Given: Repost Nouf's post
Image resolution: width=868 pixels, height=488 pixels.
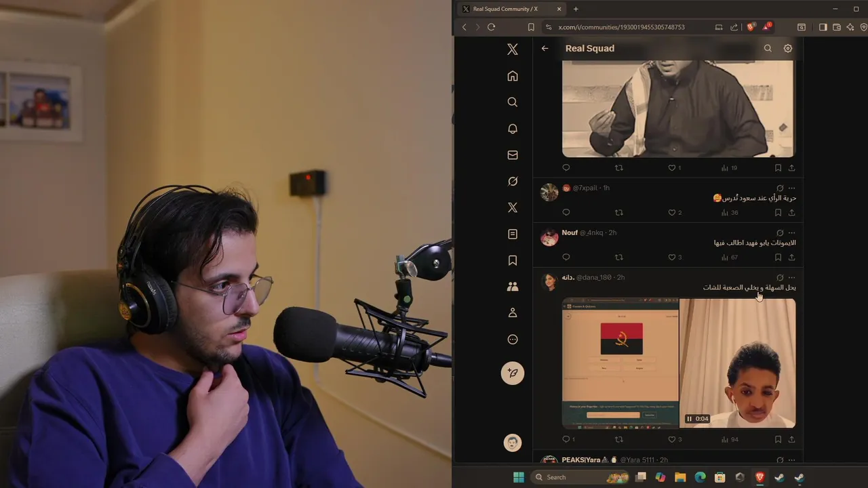Looking at the screenshot, I should (x=618, y=258).
